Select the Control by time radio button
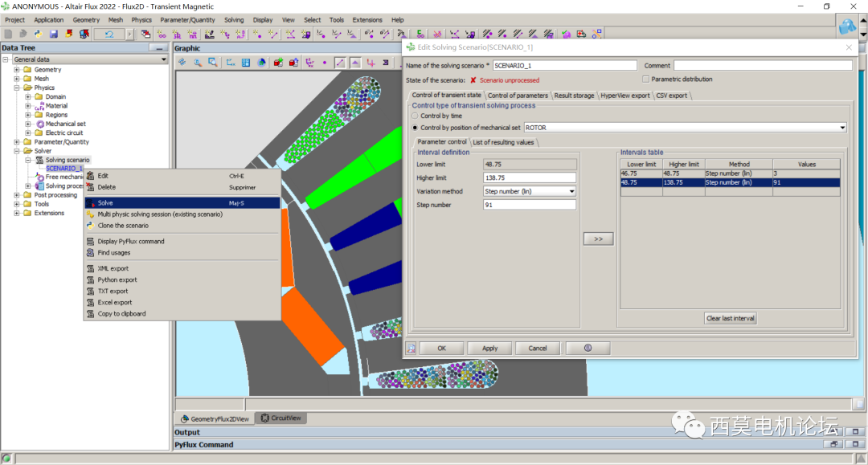The image size is (868, 465). click(416, 116)
